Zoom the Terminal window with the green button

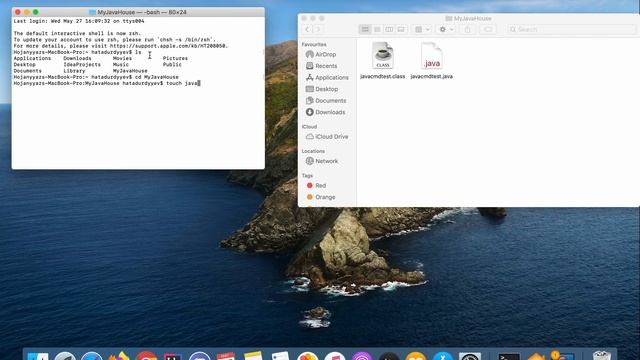36,12
